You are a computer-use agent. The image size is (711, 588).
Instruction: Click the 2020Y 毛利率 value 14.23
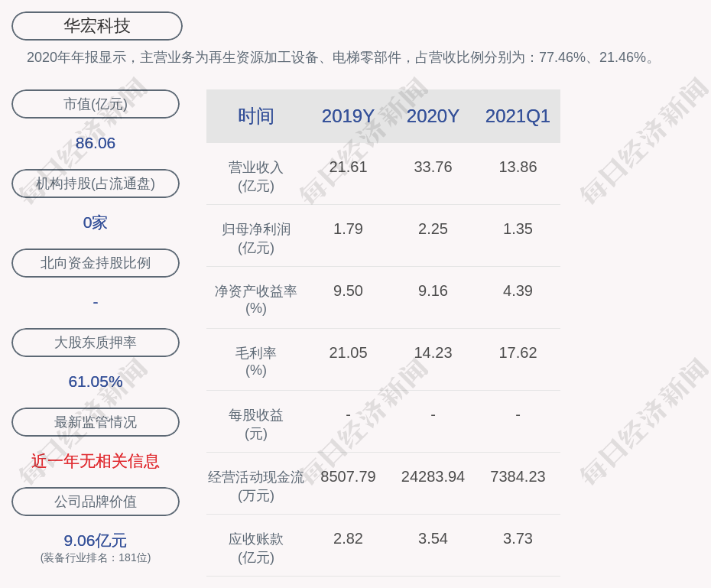[433, 352]
